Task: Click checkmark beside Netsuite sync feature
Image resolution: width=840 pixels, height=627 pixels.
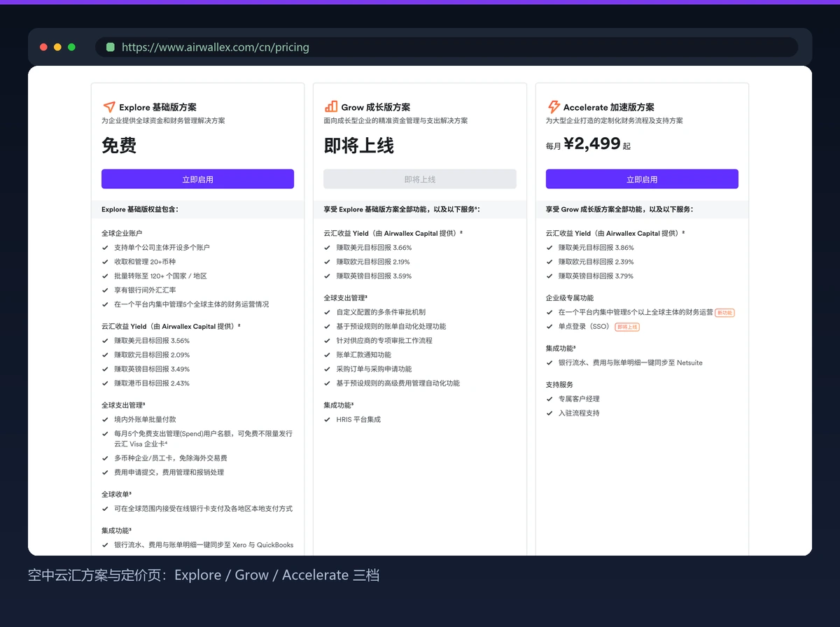Action: [x=549, y=363]
